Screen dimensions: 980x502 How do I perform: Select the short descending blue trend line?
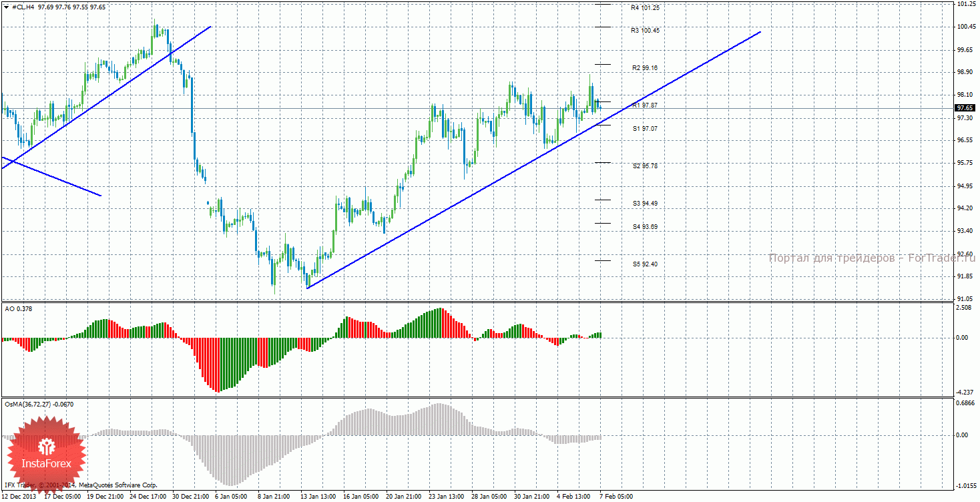point(53,177)
